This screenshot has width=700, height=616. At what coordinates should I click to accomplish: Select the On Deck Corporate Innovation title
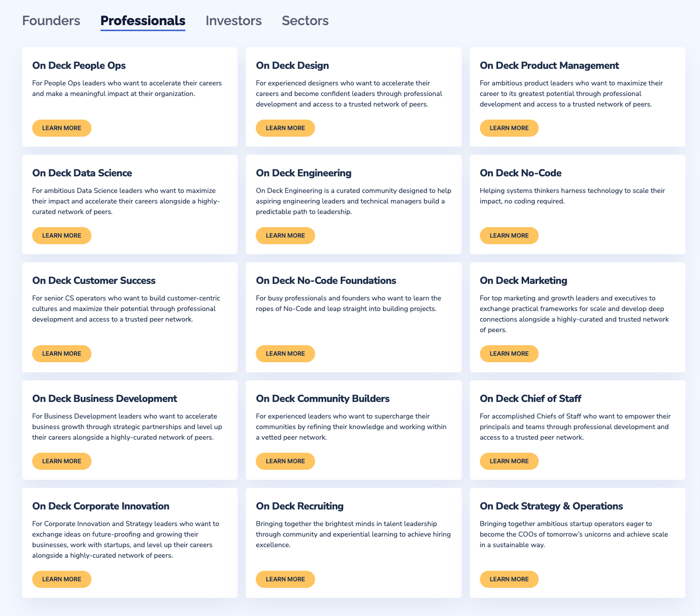(101, 506)
